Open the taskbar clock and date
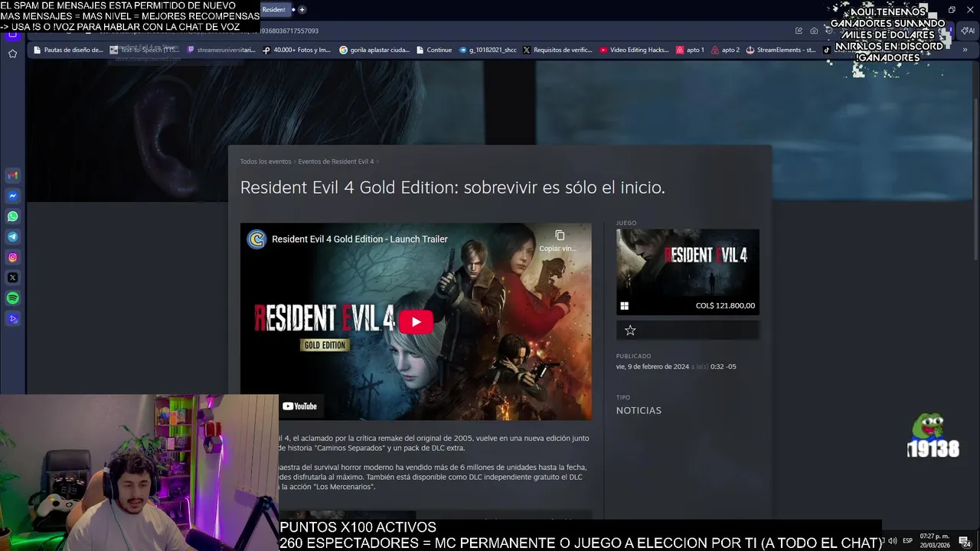The width and height of the screenshot is (980, 551). click(934, 540)
